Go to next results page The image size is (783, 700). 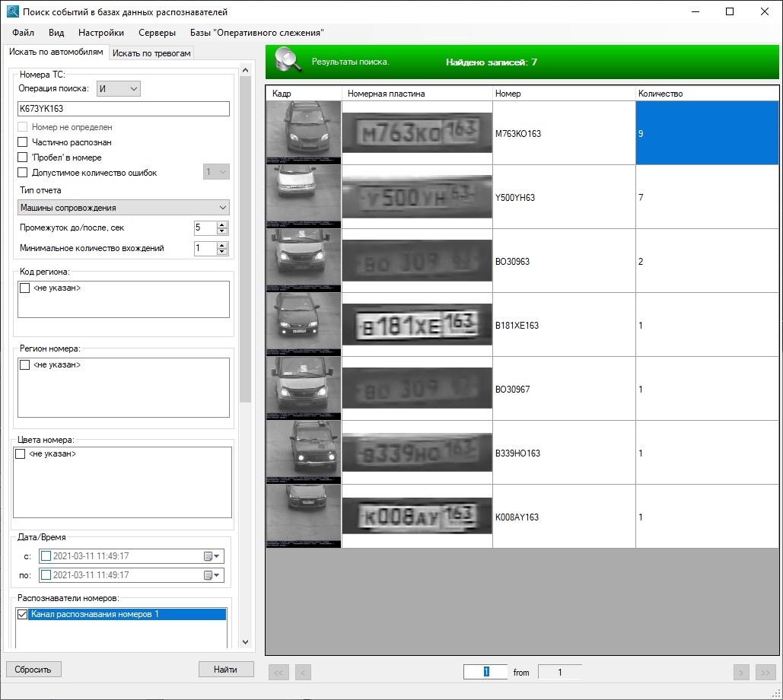741,673
